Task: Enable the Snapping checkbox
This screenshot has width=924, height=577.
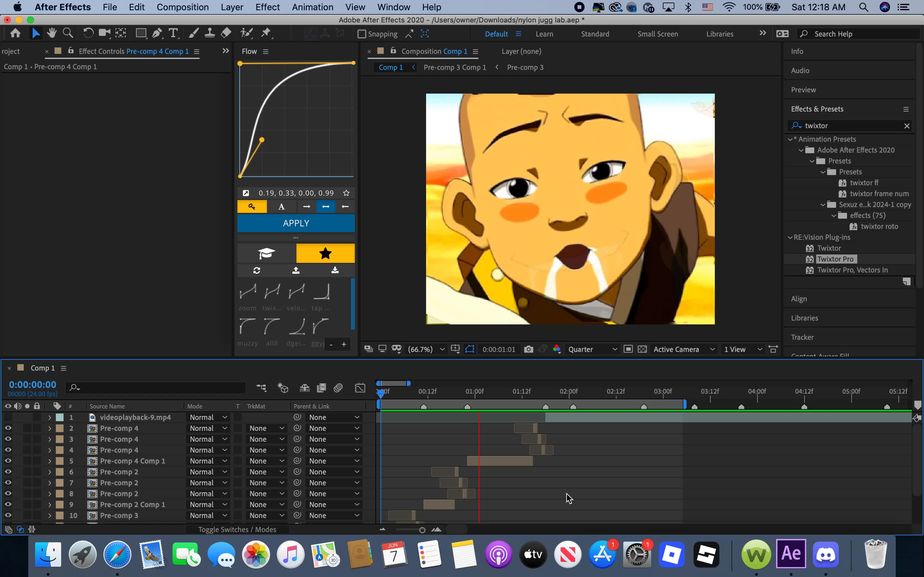Action: [x=361, y=34]
